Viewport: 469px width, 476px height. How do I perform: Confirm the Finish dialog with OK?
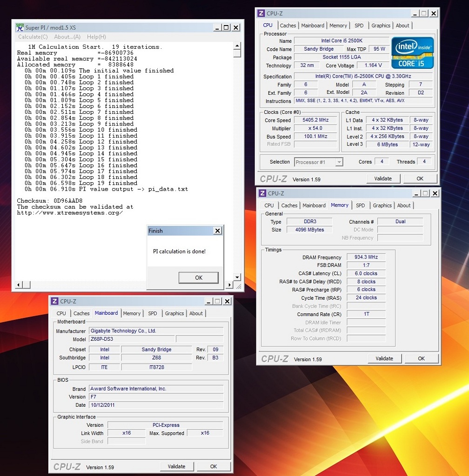point(199,278)
